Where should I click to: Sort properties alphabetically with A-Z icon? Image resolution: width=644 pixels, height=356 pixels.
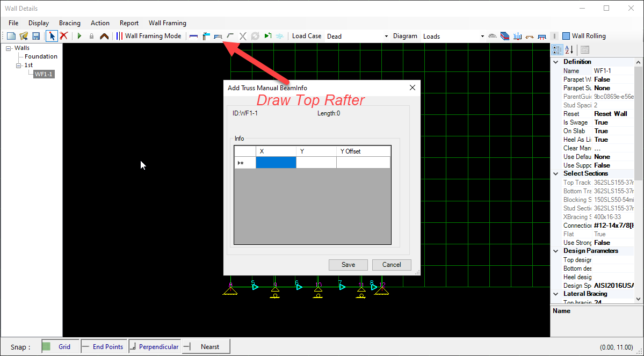pyautogui.click(x=569, y=50)
